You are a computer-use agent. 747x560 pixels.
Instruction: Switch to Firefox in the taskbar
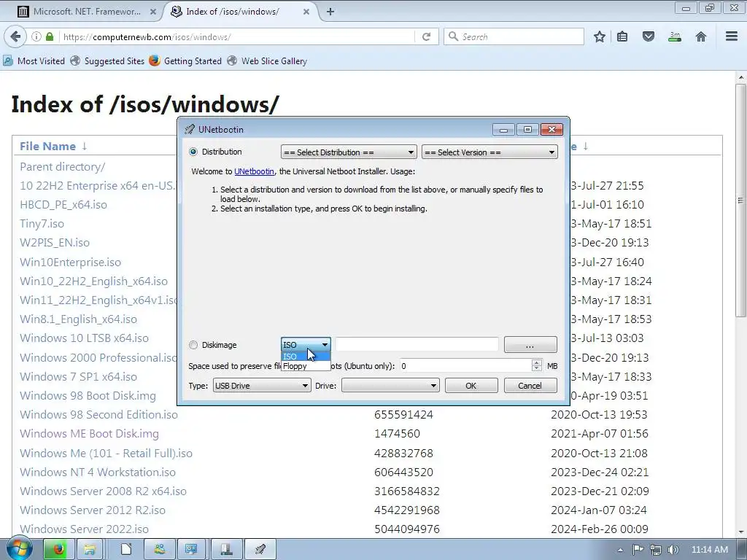click(59, 550)
